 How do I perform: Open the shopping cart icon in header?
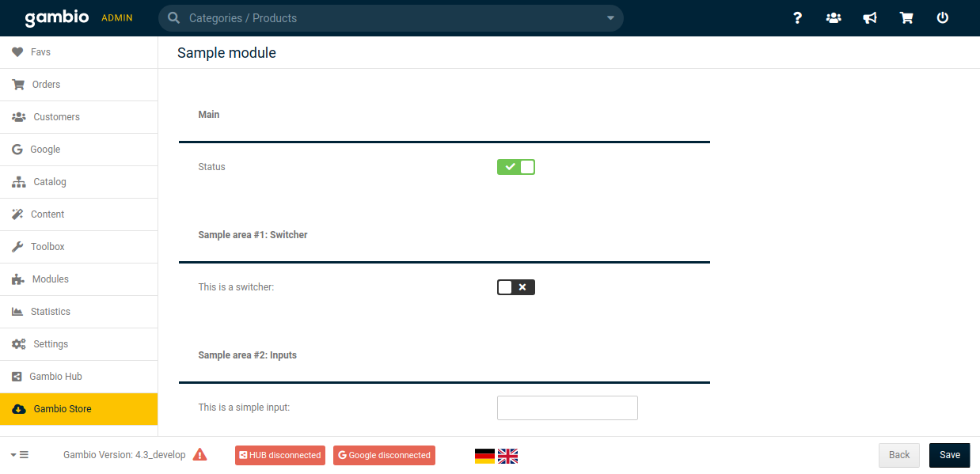(906, 18)
